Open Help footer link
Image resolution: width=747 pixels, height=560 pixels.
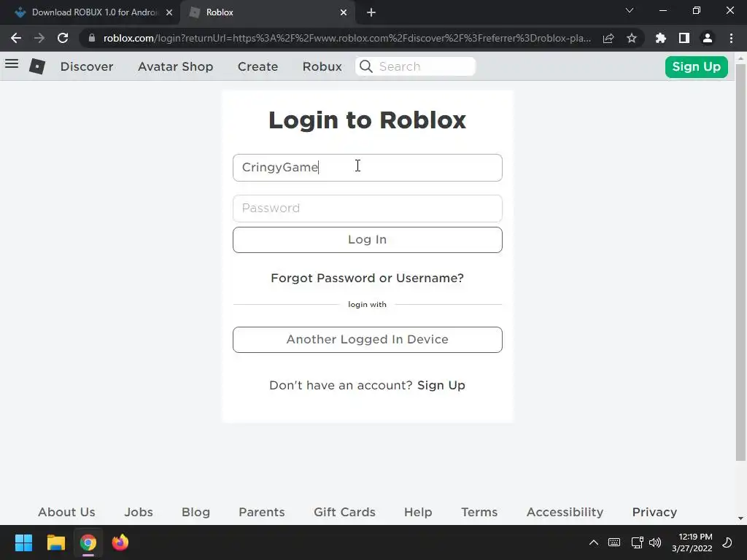click(x=418, y=512)
